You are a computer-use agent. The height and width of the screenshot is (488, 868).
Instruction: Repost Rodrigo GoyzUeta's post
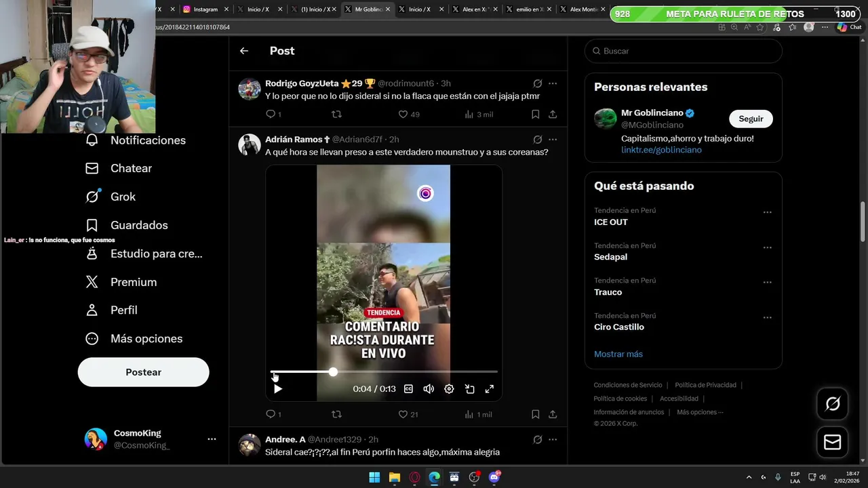point(336,114)
